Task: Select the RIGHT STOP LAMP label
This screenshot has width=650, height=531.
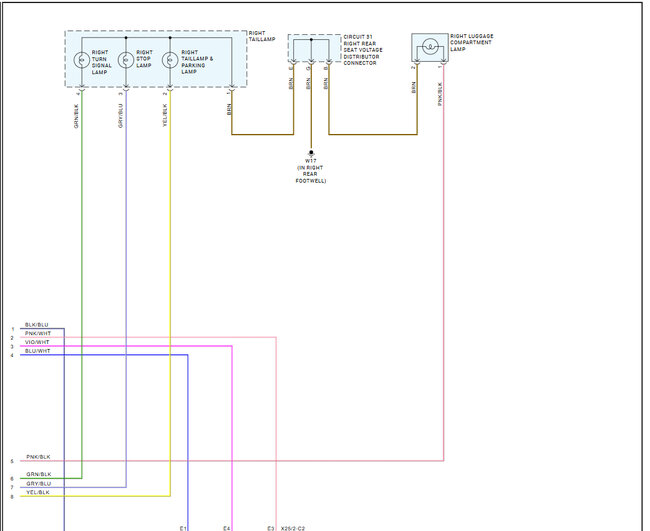Action: (x=144, y=59)
